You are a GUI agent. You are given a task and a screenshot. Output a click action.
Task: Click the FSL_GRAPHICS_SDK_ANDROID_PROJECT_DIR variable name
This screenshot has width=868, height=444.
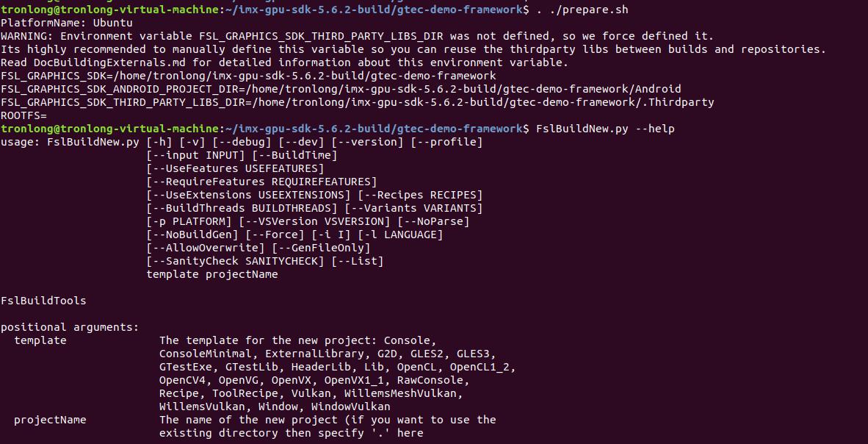pyautogui.click(x=119, y=89)
